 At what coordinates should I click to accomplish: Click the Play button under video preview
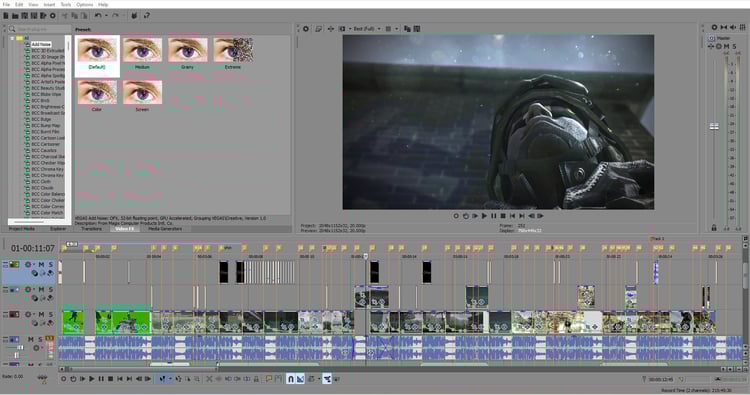[x=484, y=216]
